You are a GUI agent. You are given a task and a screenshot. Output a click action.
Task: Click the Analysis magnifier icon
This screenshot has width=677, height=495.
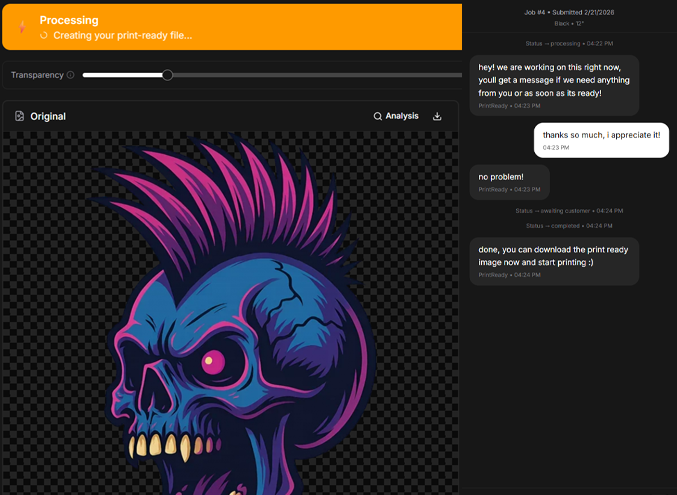(378, 116)
